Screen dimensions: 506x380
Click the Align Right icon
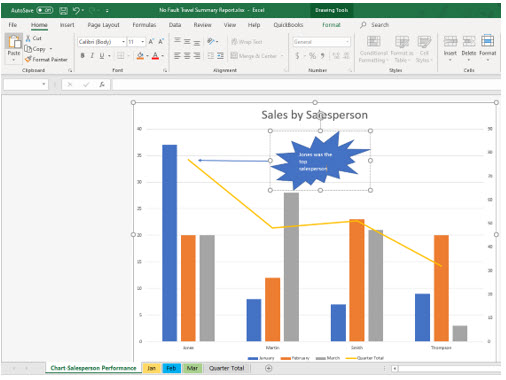click(197, 56)
